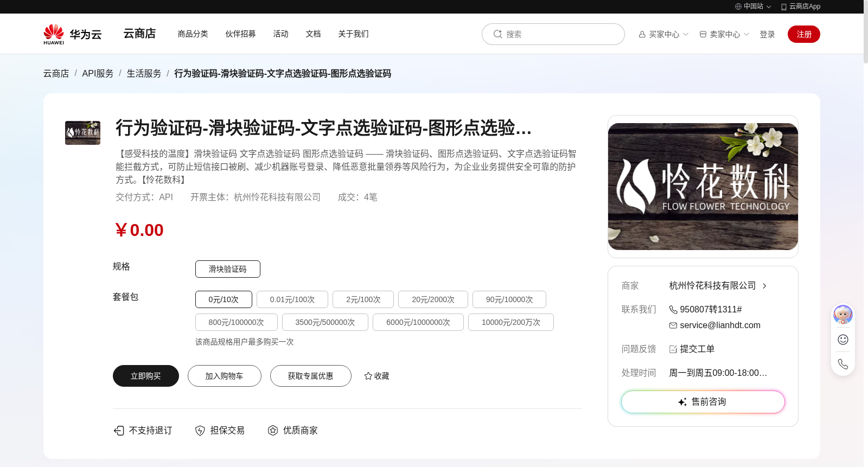Screen dimensions: 868x467
Task: Select the 3500元/500000次 package
Action: [325, 322]
